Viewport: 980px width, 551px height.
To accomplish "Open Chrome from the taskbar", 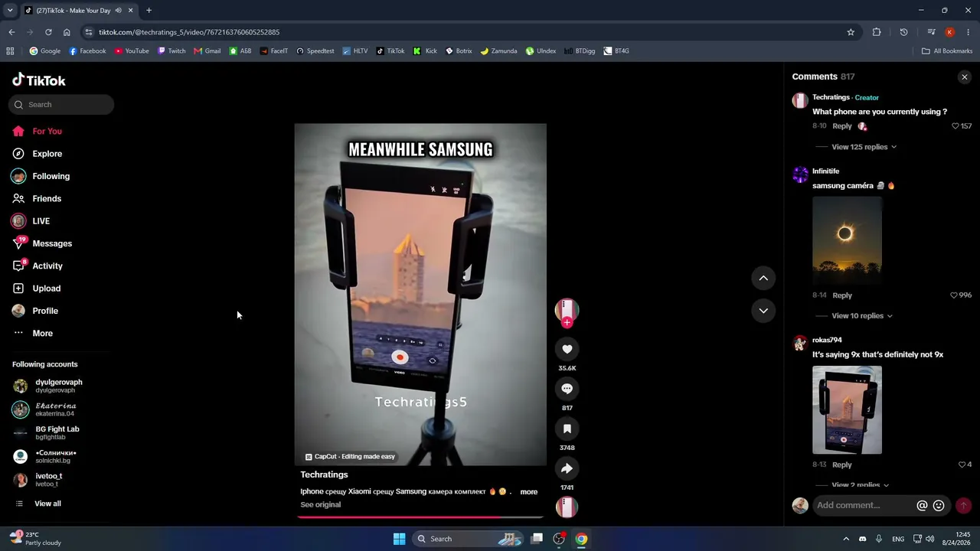I will point(581,539).
